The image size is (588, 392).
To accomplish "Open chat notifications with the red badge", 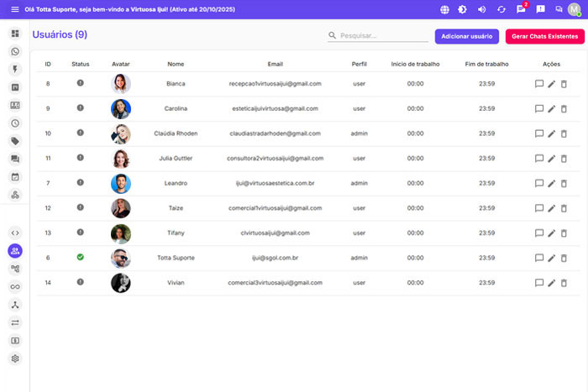I will coord(521,9).
